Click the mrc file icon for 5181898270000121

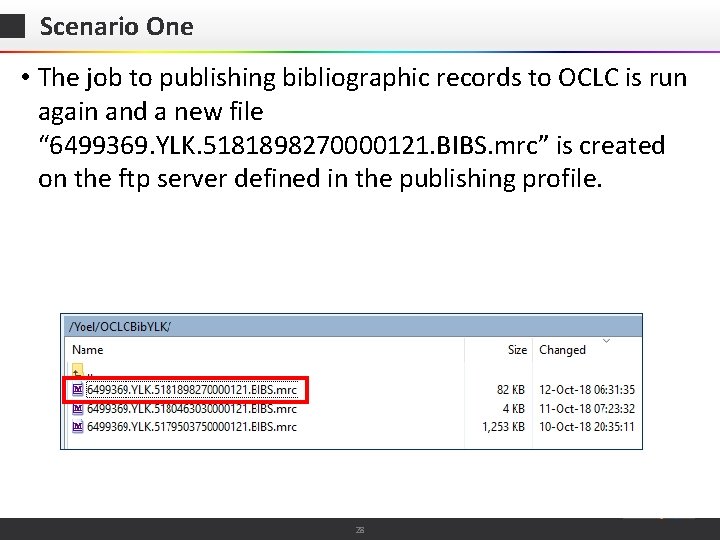pos(78,390)
